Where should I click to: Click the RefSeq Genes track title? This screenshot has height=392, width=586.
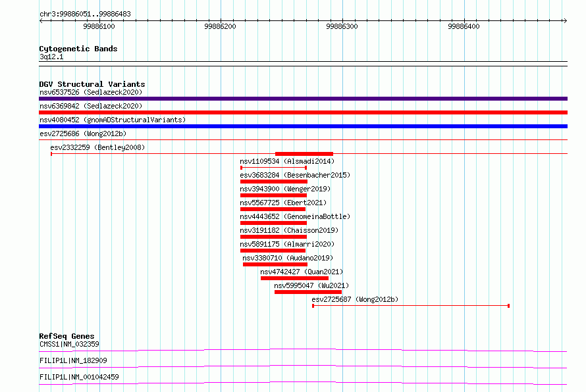(x=67, y=336)
